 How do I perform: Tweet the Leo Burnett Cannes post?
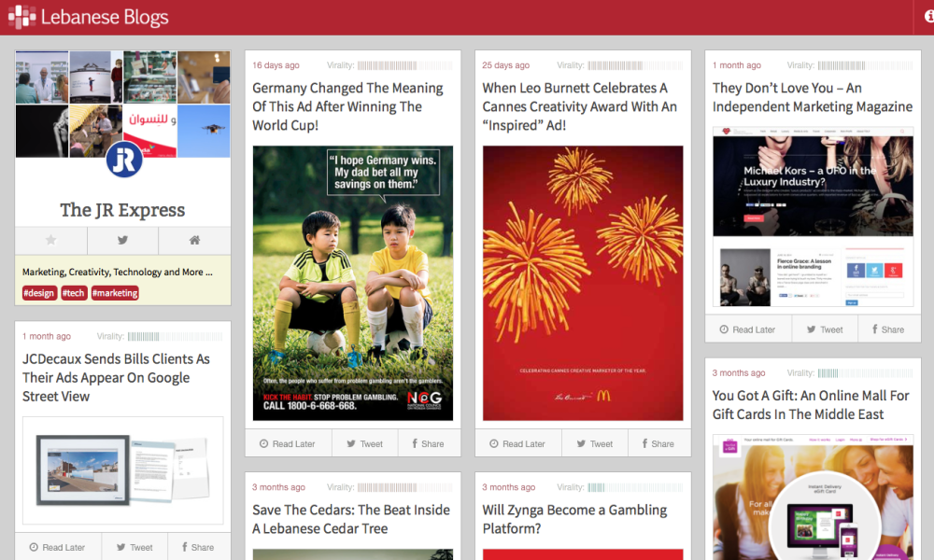[x=594, y=443]
